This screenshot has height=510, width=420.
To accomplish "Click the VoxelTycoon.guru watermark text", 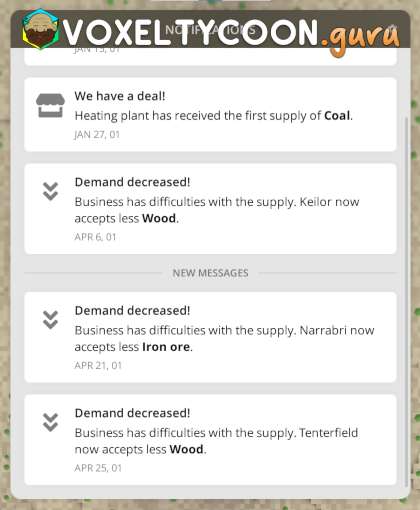I will (231, 33).
